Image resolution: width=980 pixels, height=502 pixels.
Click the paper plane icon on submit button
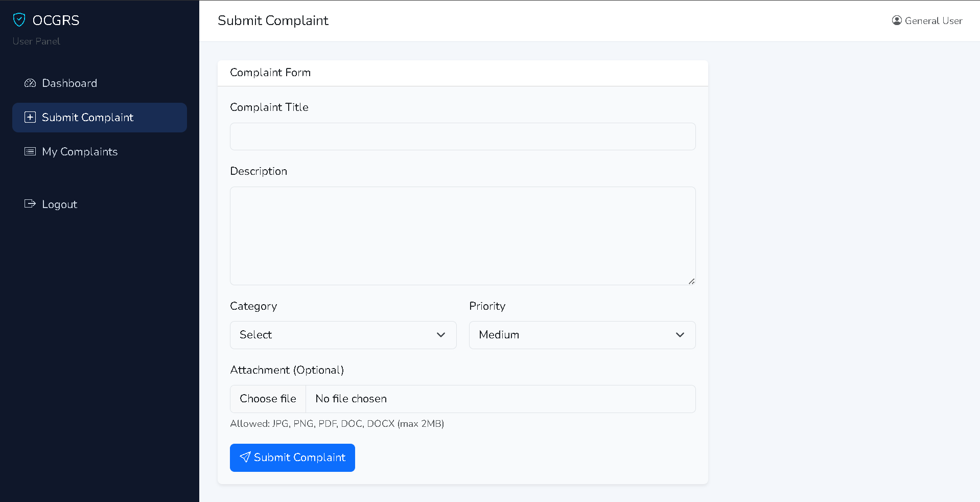click(245, 457)
